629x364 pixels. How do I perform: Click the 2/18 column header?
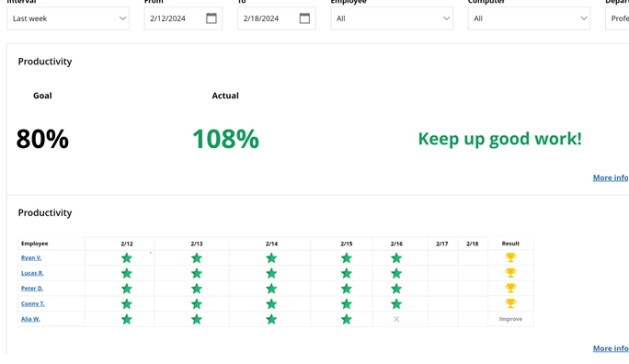click(x=473, y=244)
